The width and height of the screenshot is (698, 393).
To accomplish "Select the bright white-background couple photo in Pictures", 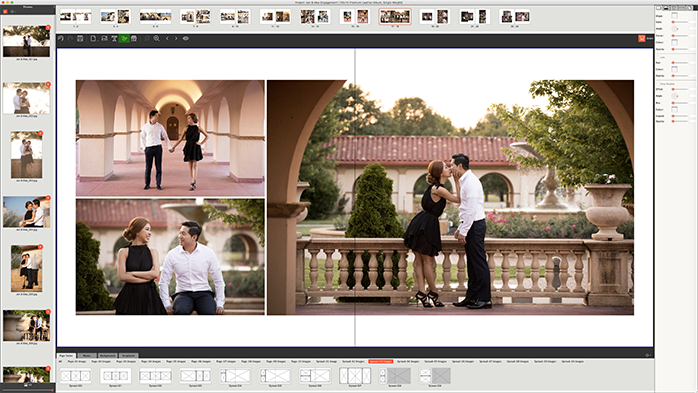I will [x=26, y=98].
